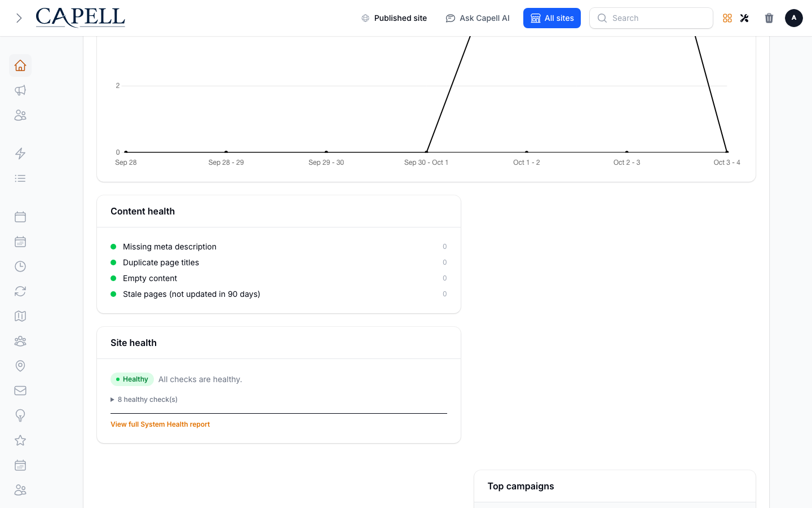Image resolution: width=812 pixels, height=508 pixels.
Task: Open the clock icon in sidebar
Action: (20, 266)
